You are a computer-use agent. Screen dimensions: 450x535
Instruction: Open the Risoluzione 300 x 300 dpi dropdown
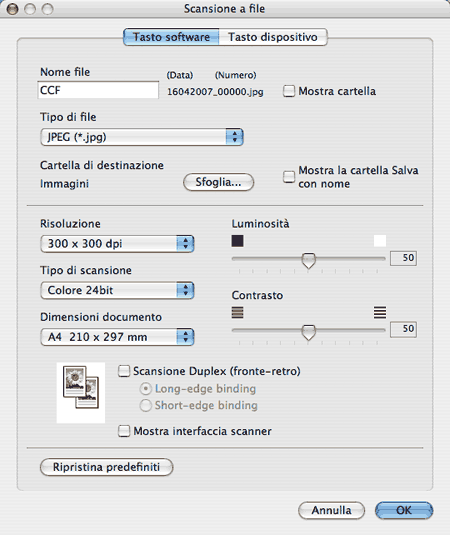(117, 244)
